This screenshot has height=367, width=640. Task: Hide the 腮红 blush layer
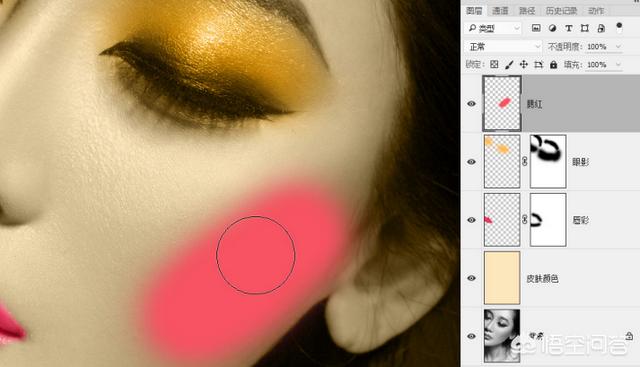pyautogui.click(x=471, y=104)
